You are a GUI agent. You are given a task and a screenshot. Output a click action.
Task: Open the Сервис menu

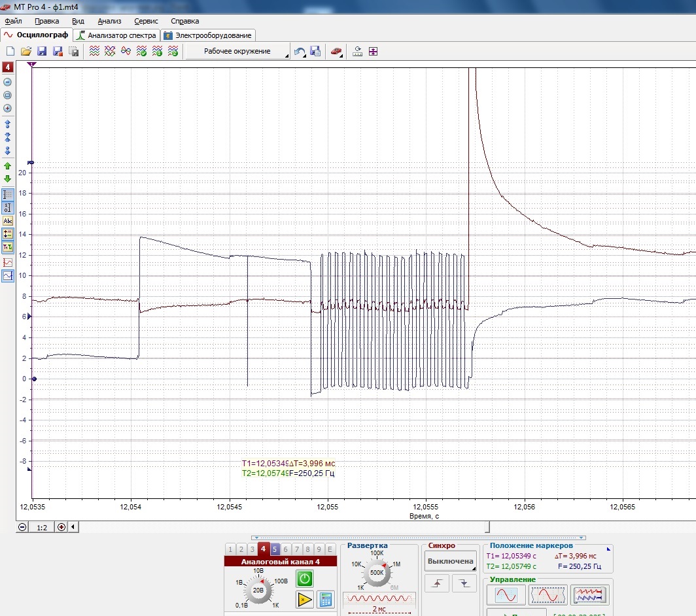(x=146, y=21)
